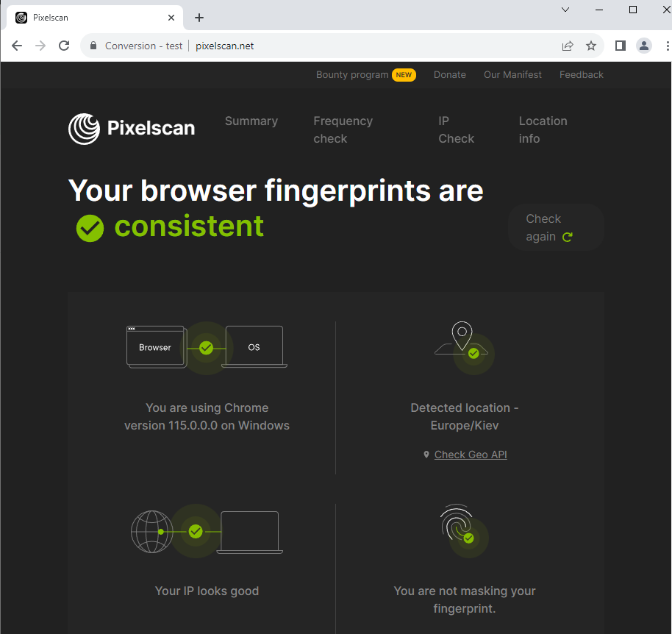Click the globe to laptop IP illustration
This screenshot has width=672, height=634.
point(207,531)
